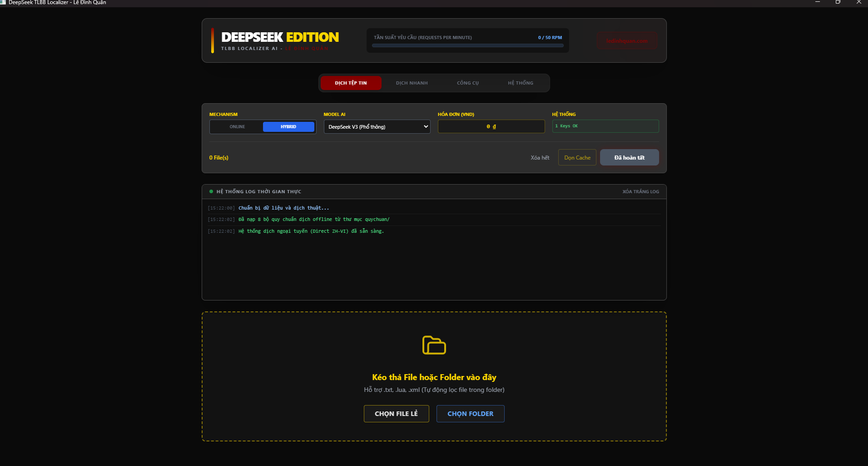The width and height of the screenshot is (868, 466).
Task: Clear the log with Xóa Trắng Log
Action: pos(640,192)
